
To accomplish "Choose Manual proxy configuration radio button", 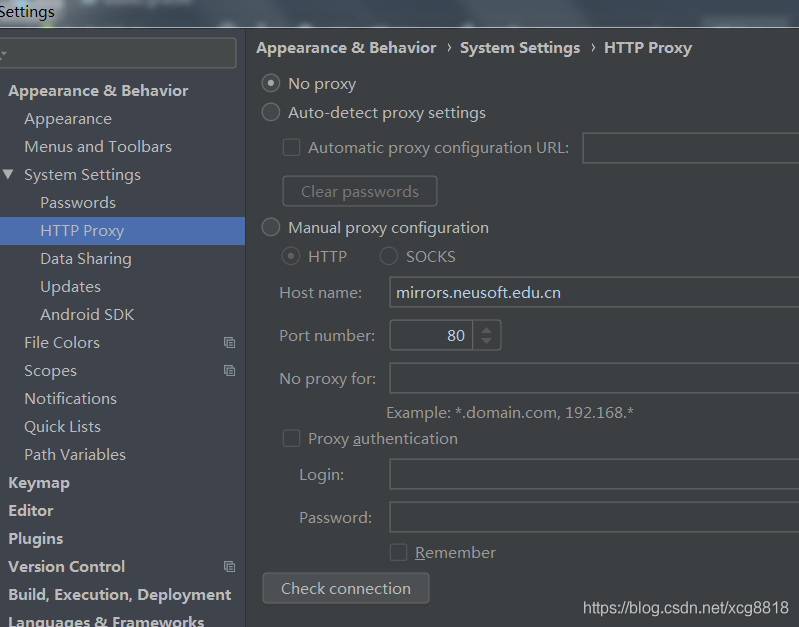I will click(271, 228).
